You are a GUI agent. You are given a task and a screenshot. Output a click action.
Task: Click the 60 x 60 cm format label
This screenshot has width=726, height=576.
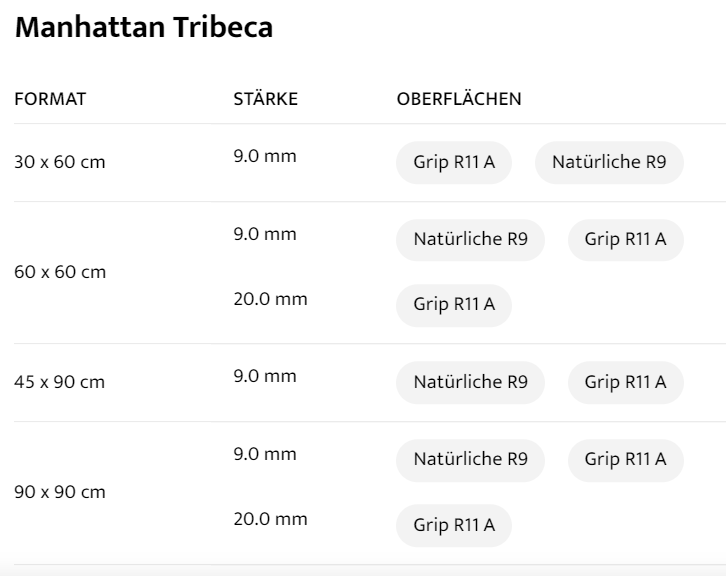click(x=60, y=272)
